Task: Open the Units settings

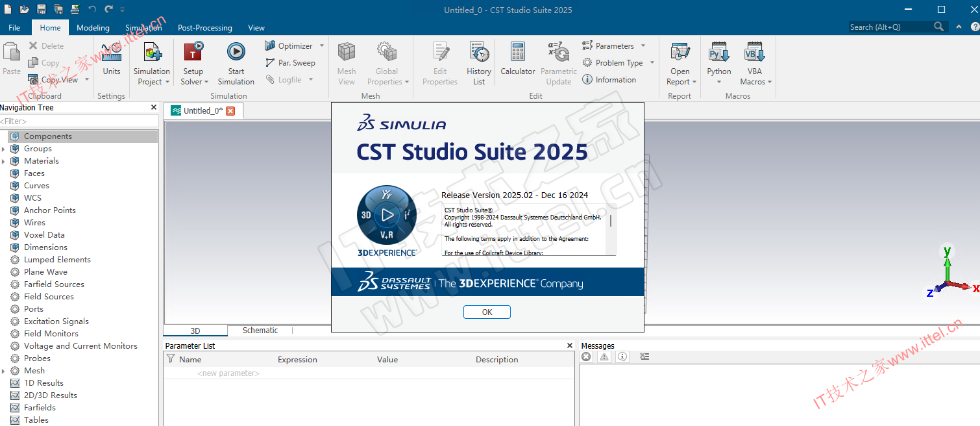Action: pyautogui.click(x=112, y=59)
